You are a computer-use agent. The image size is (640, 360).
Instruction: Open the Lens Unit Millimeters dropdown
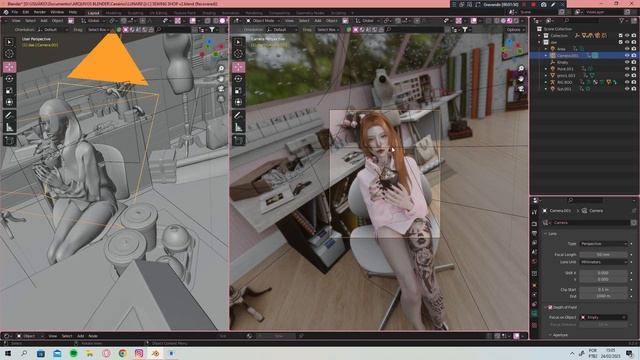coord(603,262)
